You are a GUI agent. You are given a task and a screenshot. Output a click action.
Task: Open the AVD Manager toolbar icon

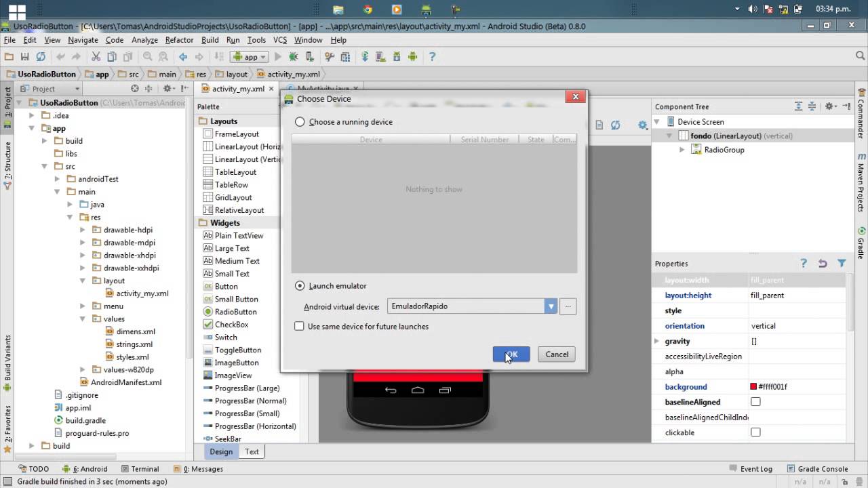380,57
